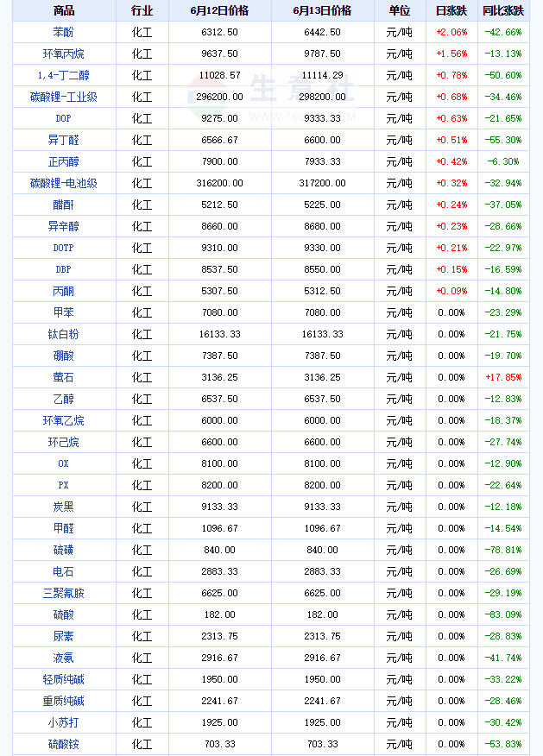Open the 萤石 commodity link
This screenshot has height=756, width=543.
click(63, 377)
